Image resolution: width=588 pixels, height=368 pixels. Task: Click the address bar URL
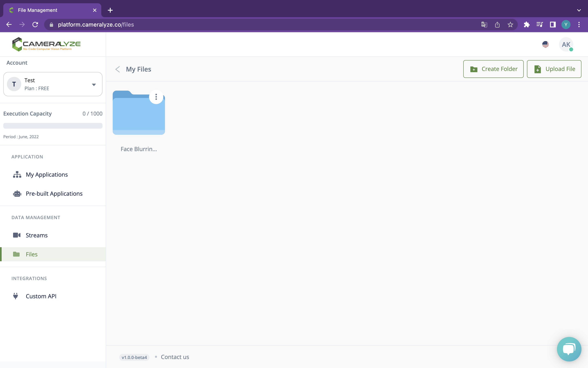[96, 25]
